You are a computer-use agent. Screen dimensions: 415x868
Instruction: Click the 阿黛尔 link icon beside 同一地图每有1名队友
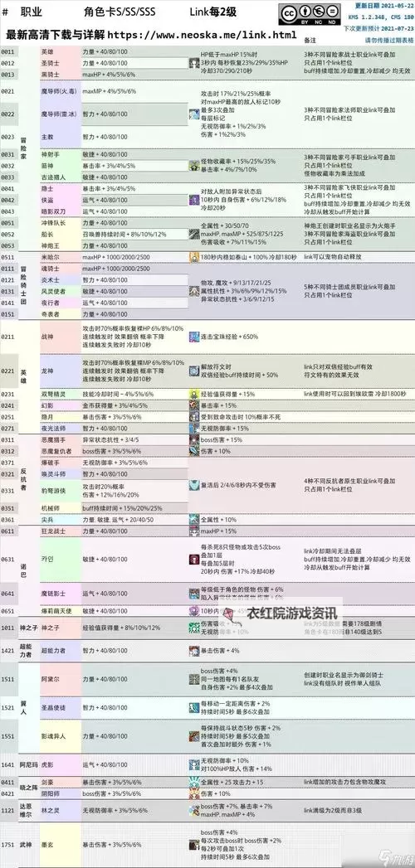[194, 678]
